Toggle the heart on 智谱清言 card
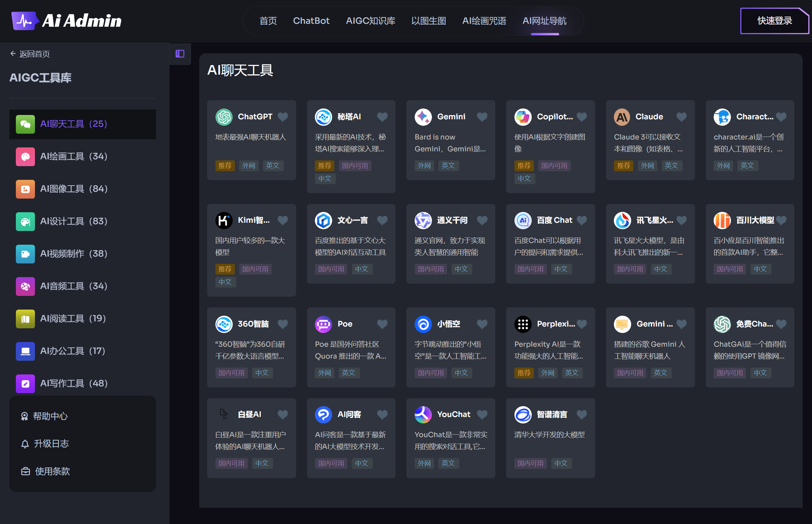 (582, 414)
